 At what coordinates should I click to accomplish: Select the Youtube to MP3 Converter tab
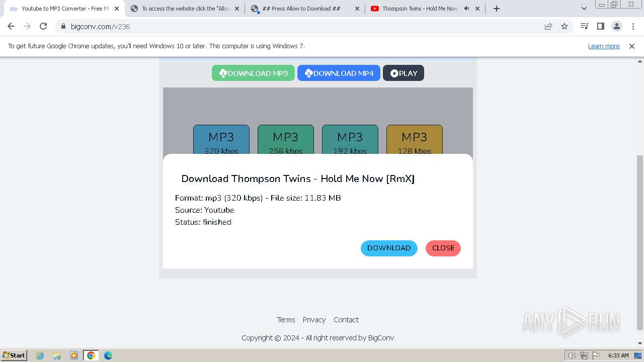click(x=64, y=9)
